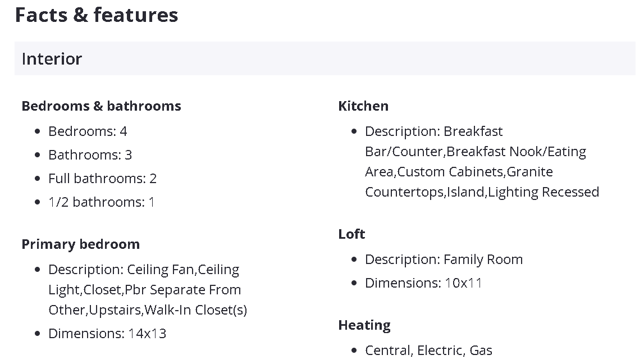The height and width of the screenshot is (364, 644).
Task: Select the Dimensions: 10x11 entry
Action: click(x=423, y=283)
